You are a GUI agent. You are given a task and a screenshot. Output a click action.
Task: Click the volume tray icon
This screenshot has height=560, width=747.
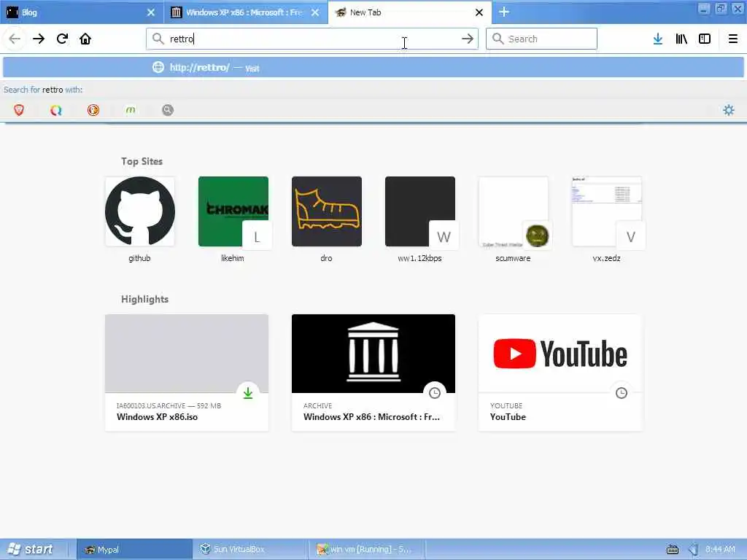[x=694, y=550]
